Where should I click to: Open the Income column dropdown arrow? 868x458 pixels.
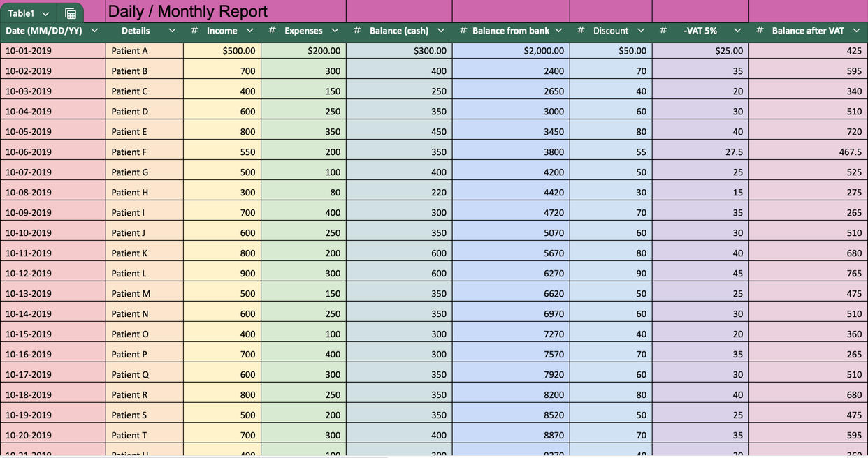(x=249, y=31)
